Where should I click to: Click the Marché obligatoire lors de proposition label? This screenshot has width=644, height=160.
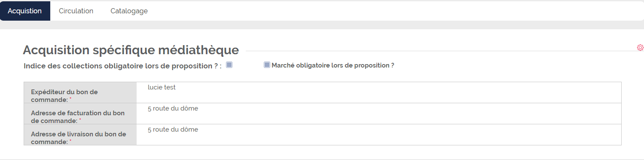[x=333, y=65]
